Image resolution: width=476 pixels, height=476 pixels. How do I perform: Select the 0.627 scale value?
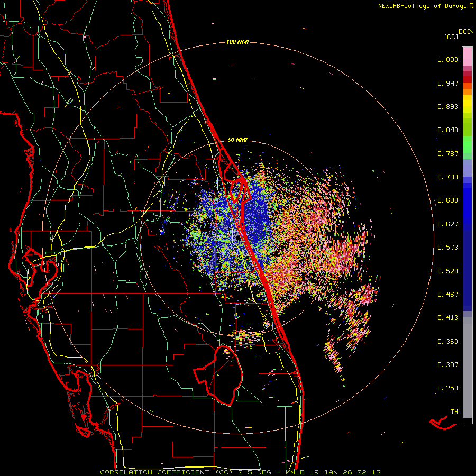pos(448,224)
